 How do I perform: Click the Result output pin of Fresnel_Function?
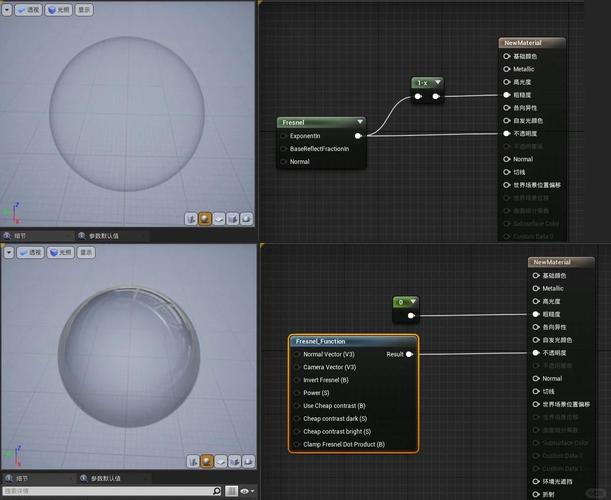click(409, 354)
